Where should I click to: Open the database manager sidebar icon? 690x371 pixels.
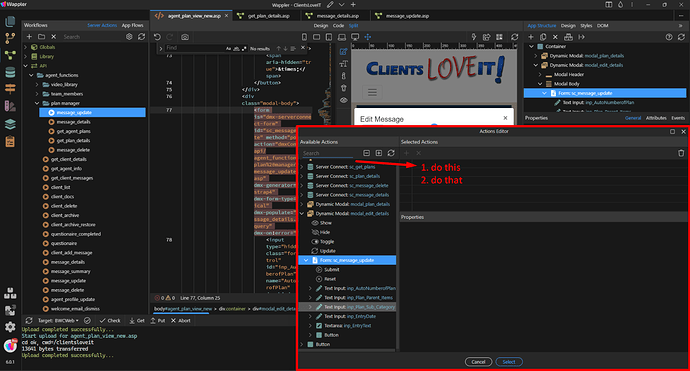pos(10,72)
